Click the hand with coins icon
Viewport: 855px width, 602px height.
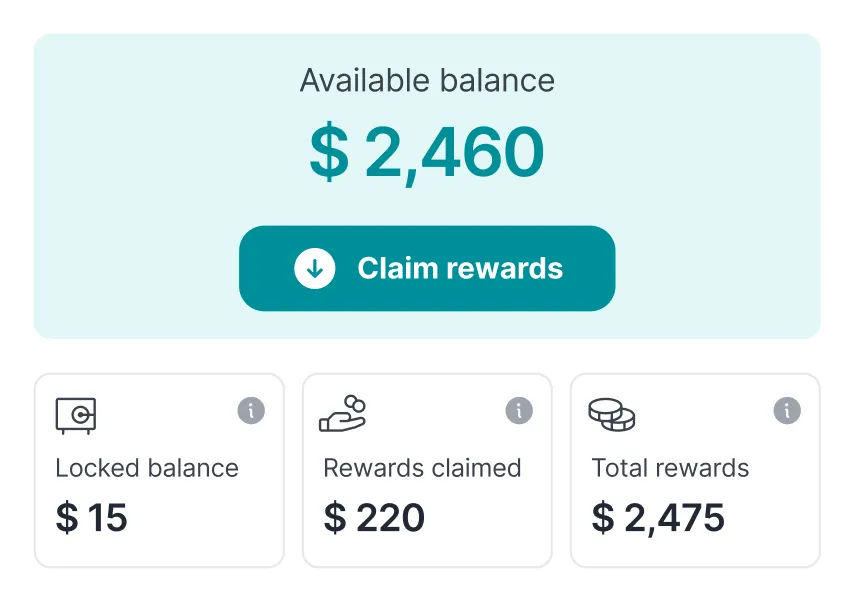point(343,414)
